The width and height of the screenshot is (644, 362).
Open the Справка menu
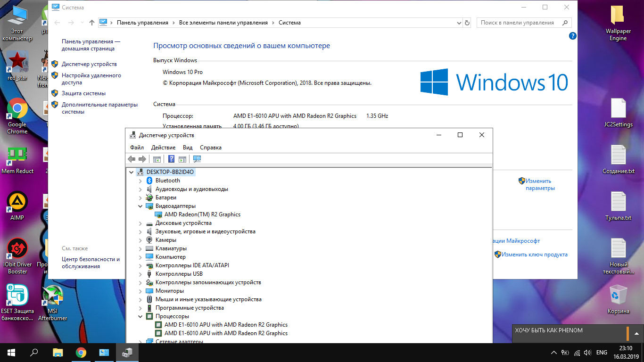point(211,148)
